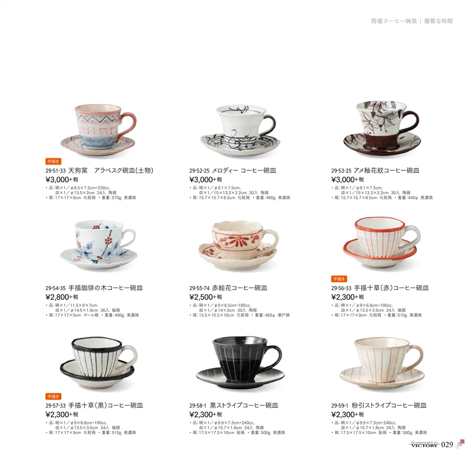Open product title 29-52-25 メロディー コーヒー碗皿

(x=233, y=170)
